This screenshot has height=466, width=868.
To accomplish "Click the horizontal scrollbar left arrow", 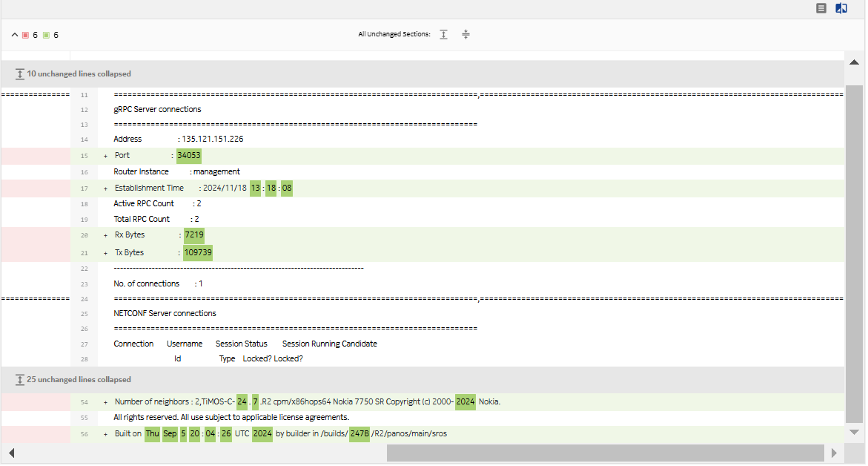I will coord(11,453).
